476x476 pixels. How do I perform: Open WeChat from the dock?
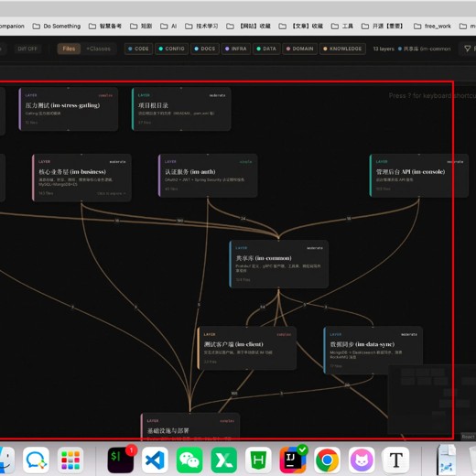[x=189, y=460]
